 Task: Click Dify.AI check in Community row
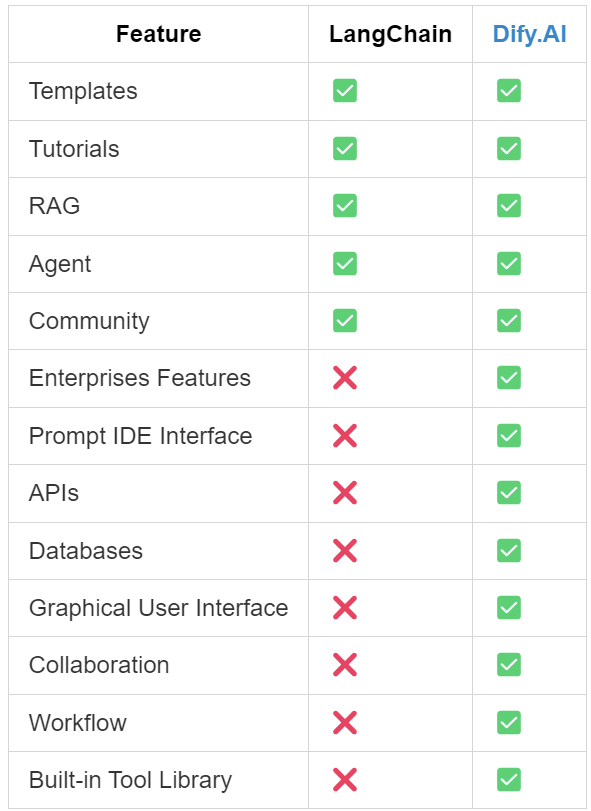[509, 321]
